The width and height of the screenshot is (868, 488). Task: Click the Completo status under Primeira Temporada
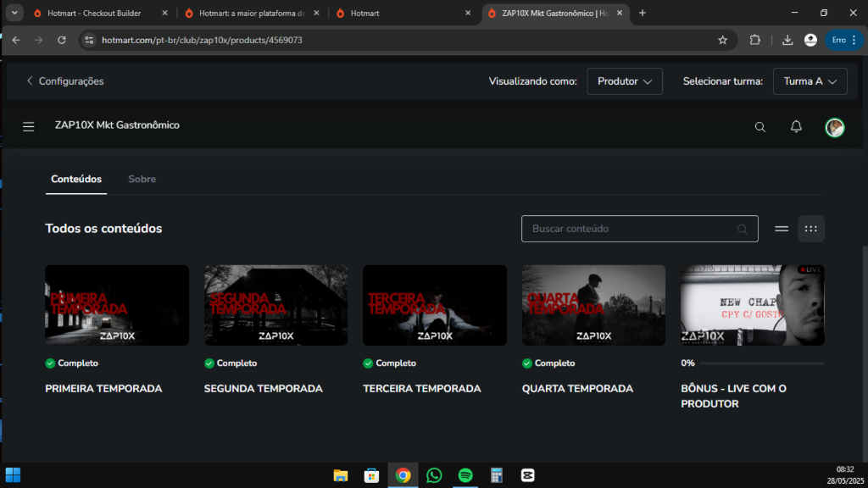(72, 363)
